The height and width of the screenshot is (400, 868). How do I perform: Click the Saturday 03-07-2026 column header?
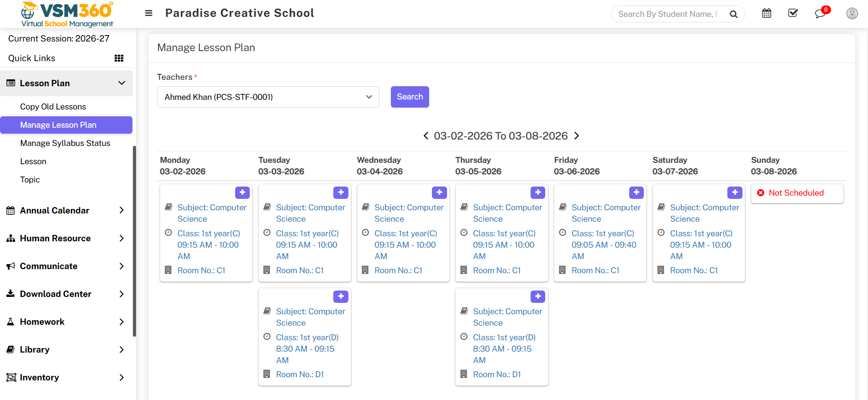coord(675,166)
